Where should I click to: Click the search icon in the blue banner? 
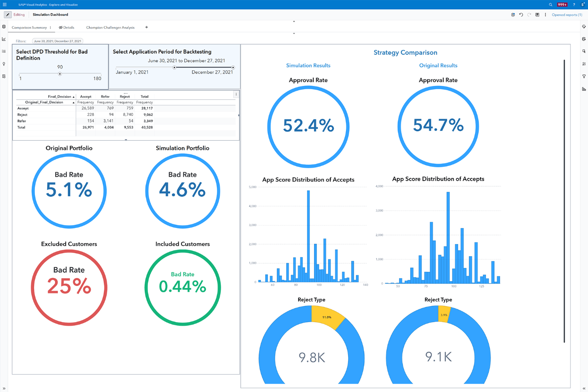tap(550, 5)
